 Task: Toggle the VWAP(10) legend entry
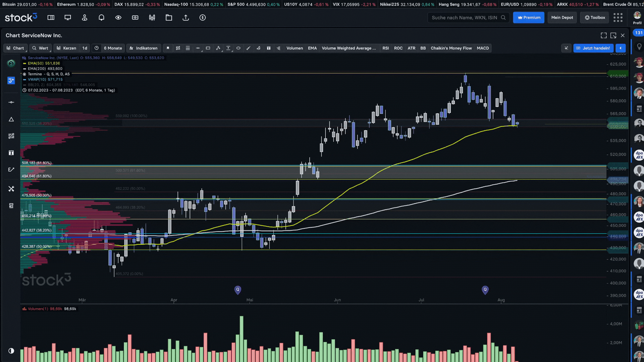[x=43, y=79]
